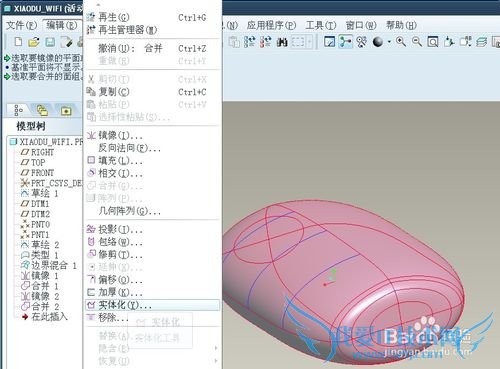Select 合并 2 feature in tree

pos(40,307)
